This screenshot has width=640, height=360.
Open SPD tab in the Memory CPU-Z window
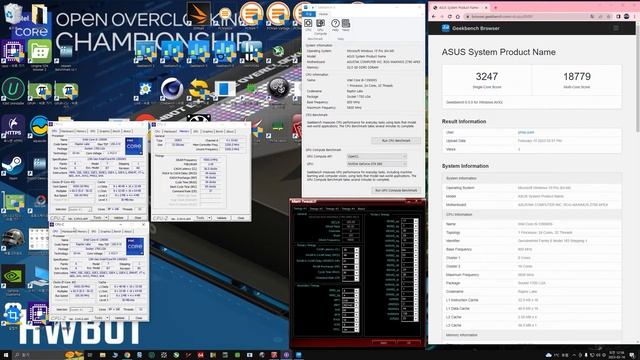coord(196,131)
